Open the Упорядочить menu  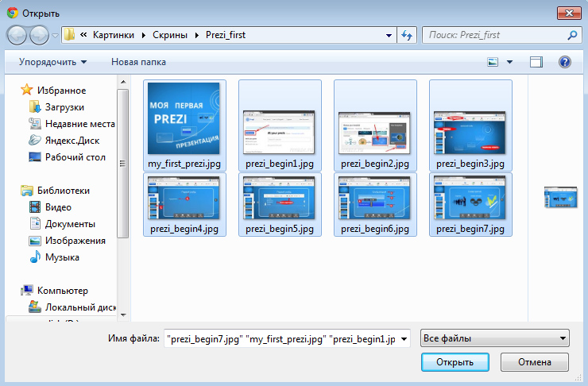pos(52,62)
